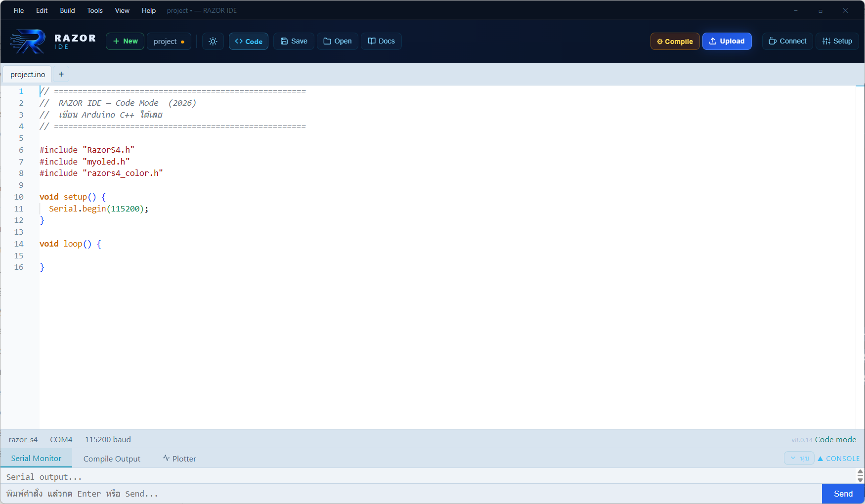Open the View menu
The width and height of the screenshot is (865, 504).
(x=122, y=10)
